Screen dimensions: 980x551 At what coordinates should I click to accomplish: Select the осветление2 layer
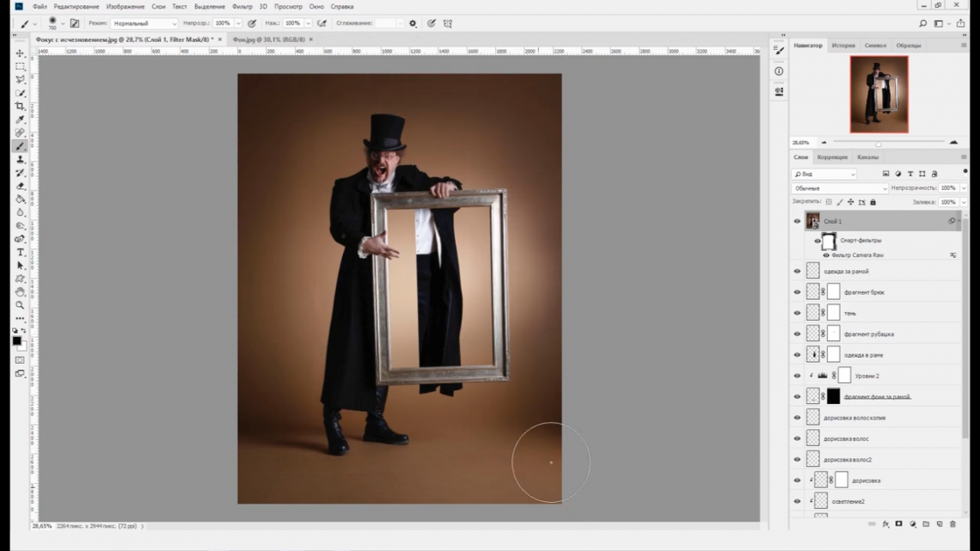click(x=848, y=502)
